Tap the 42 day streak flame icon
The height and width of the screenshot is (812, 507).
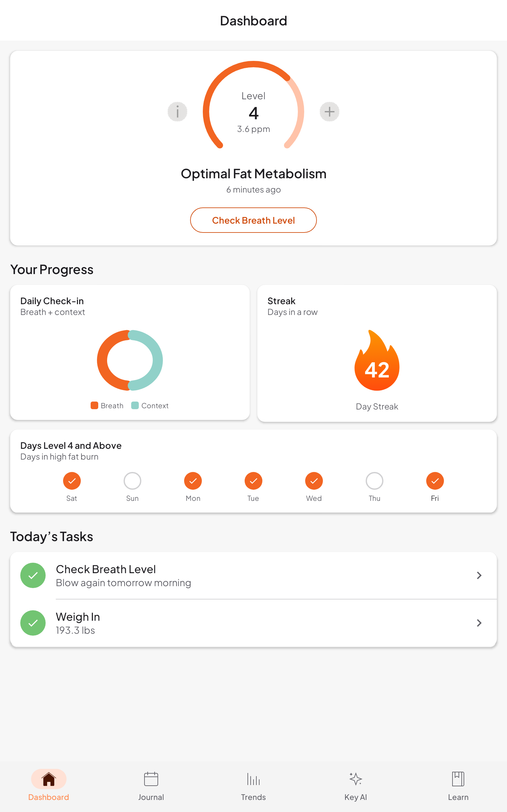tap(377, 360)
